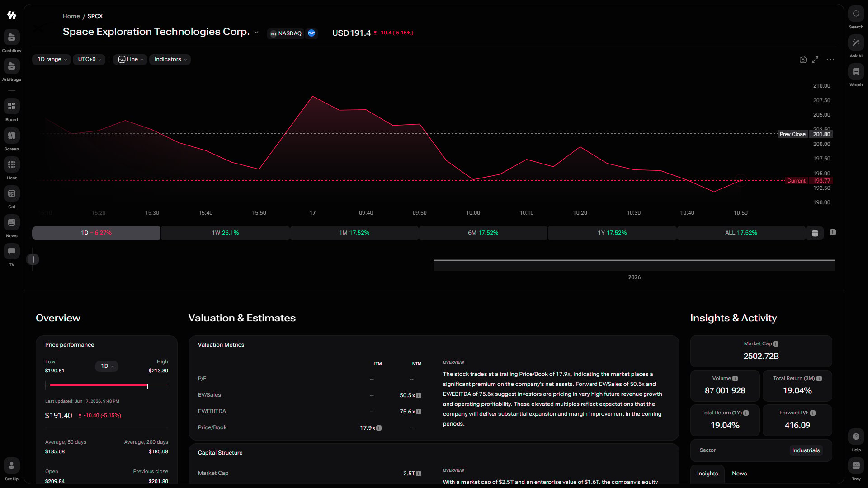Image resolution: width=868 pixels, height=488 pixels.
Task: Open Search from right sidebar
Action: (856, 14)
